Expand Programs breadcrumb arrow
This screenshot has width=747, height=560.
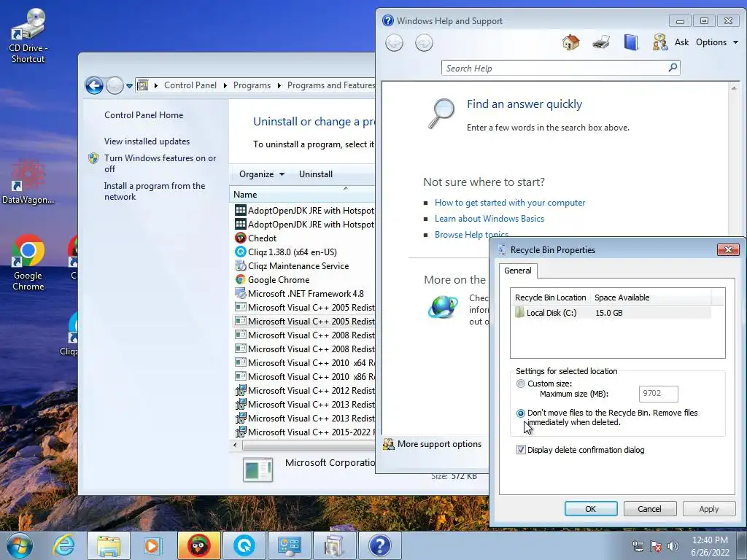(x=279, y=86)
